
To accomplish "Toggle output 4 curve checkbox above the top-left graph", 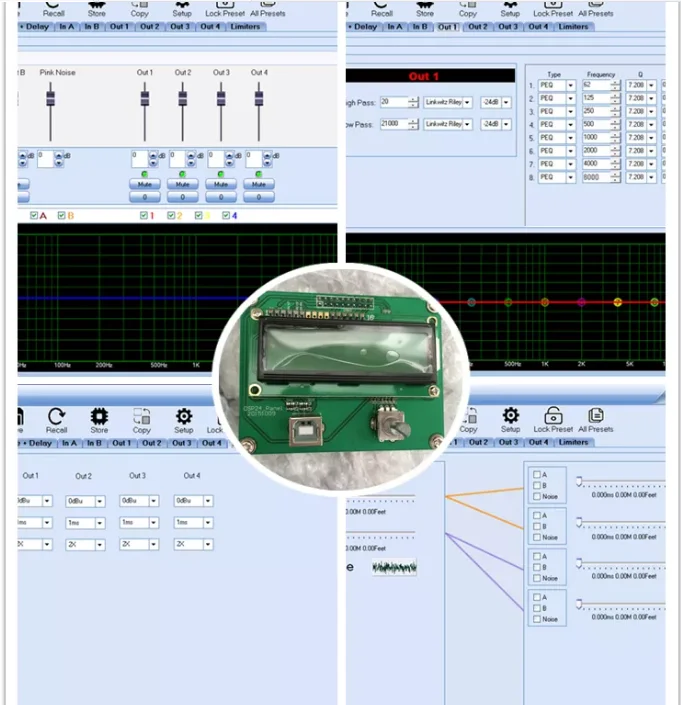I will pos(226,215).
